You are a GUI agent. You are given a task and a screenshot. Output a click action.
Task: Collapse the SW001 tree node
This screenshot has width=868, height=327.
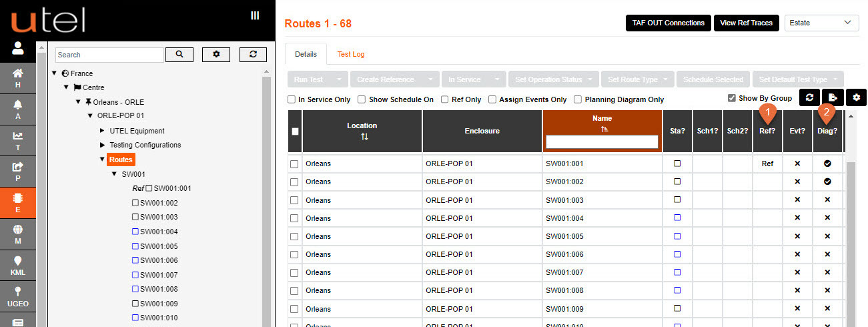pyautogui.click(x=114, y=174)
